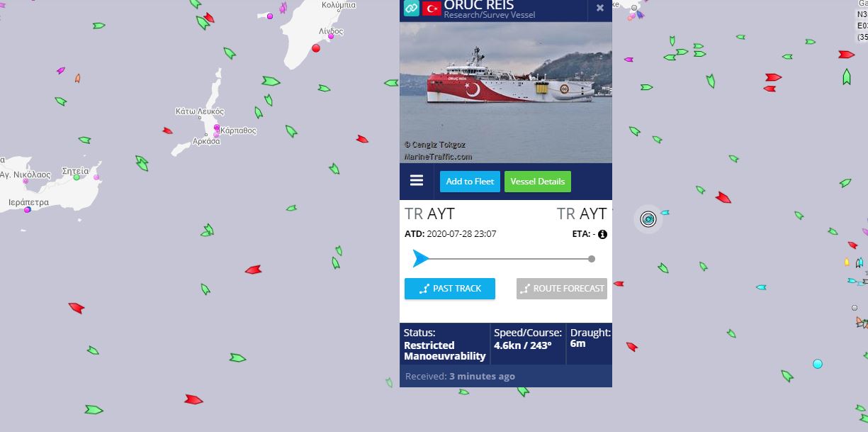Image resolution: width=868 pixels, height=432 pixels.
Task: Click the green port dot at Σητεία
Action: tap(77, 177)
